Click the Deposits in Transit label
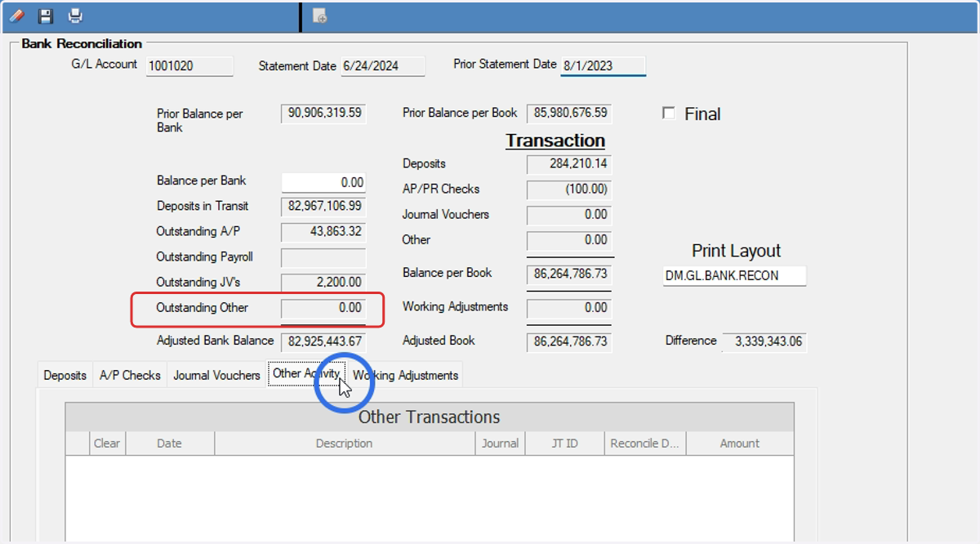980x544 pixels. coord(203,207)
